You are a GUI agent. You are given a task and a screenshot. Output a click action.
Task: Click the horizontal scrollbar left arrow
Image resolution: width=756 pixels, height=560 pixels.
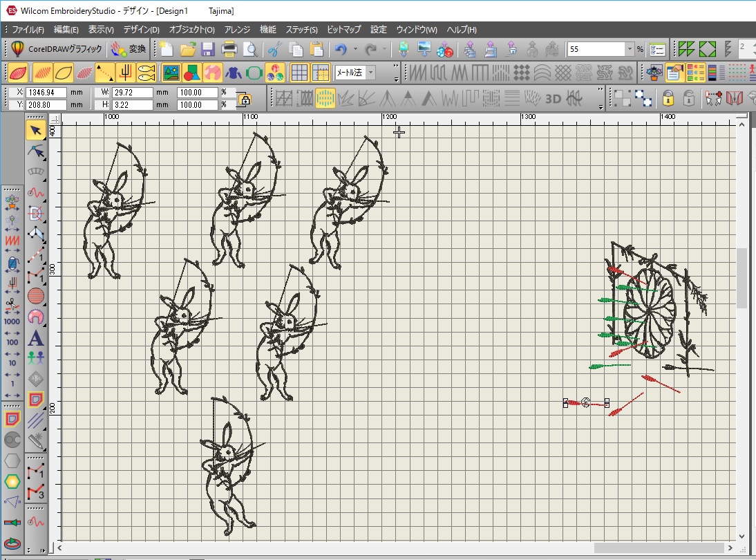pyautogui.click(x=59, y=548)
